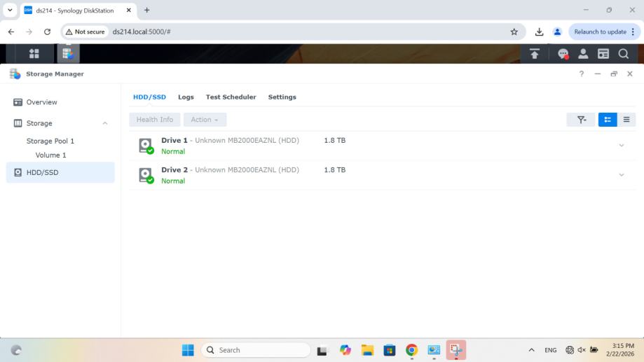Switch to the detailed list view
Viewport: 644px width, 362px height.
(608, 120)
